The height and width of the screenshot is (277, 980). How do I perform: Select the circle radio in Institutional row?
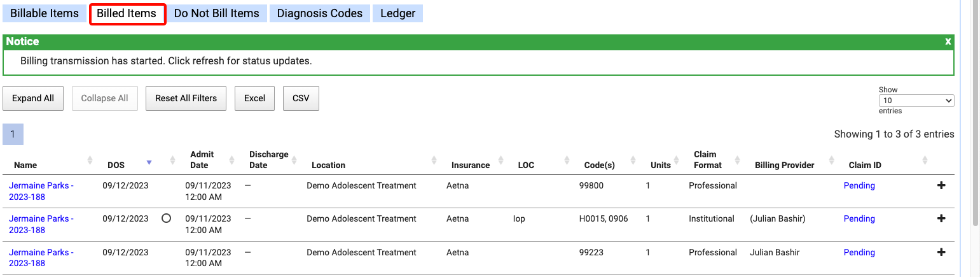167,218
